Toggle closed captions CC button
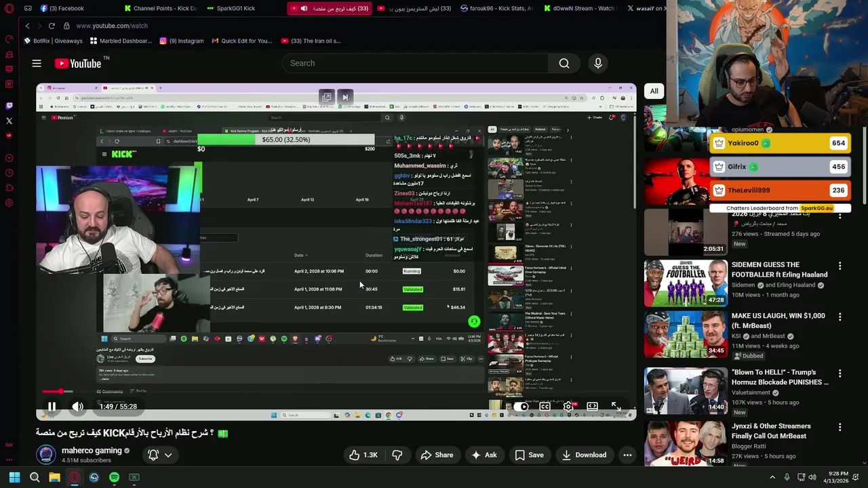 tap(545, 407)
